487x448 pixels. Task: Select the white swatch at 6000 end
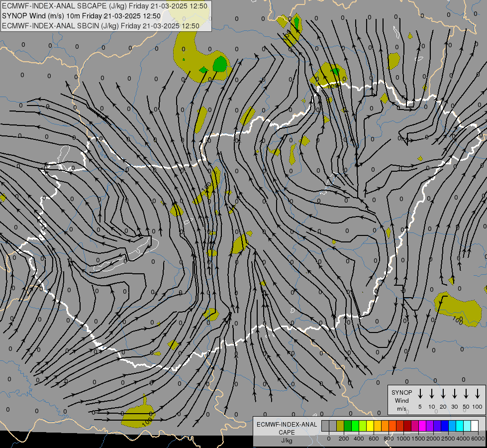[x=475, y=426]
